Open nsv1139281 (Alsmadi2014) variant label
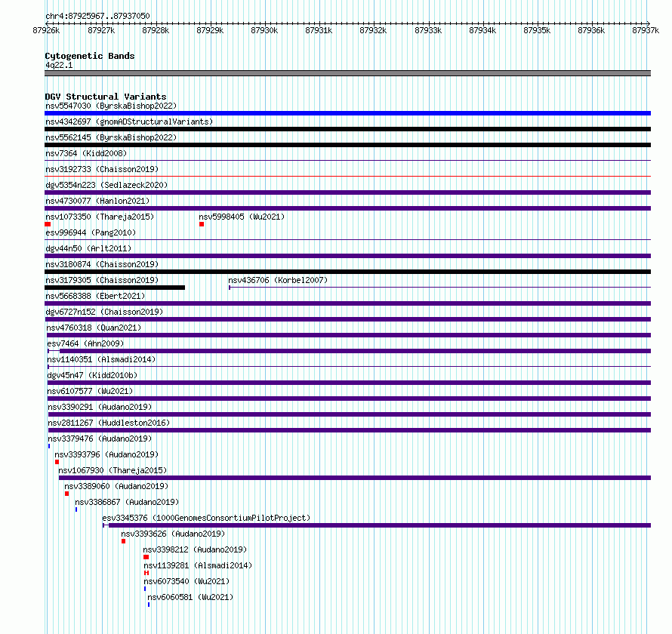This screenshot has width=672, height=634. (198, 565)
